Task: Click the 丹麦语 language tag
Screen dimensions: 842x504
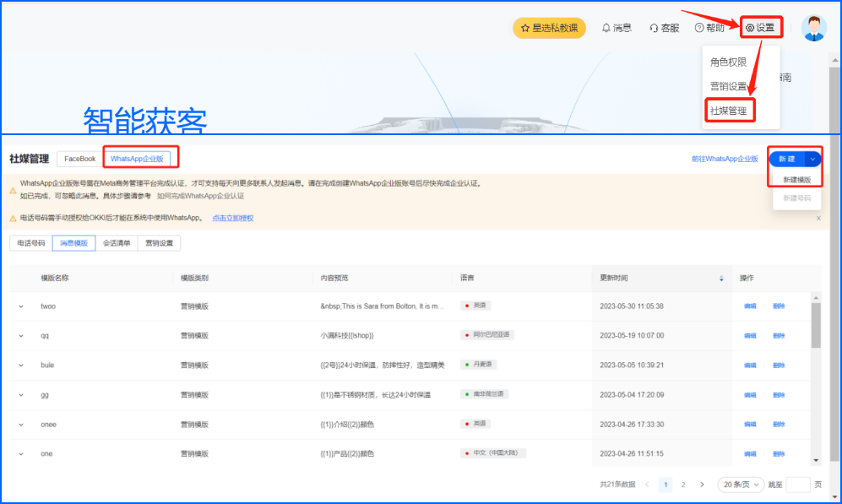Action: point(479,365)
